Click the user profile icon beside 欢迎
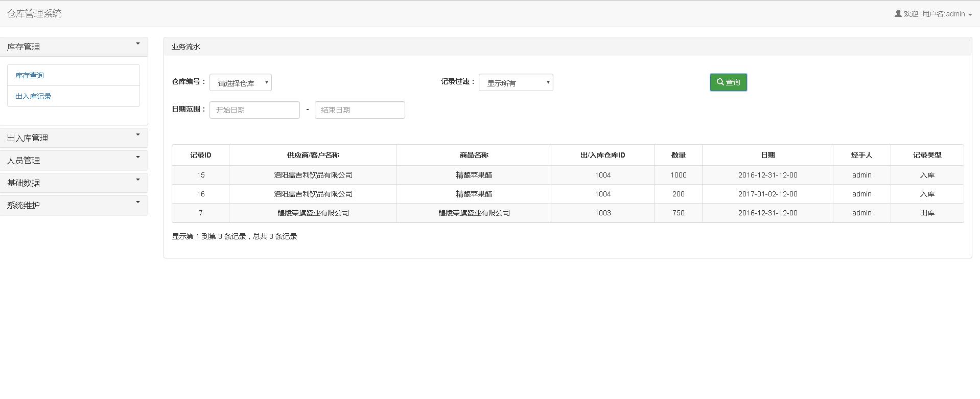Screen dimensions: 980x399 [x=898, y=14]
